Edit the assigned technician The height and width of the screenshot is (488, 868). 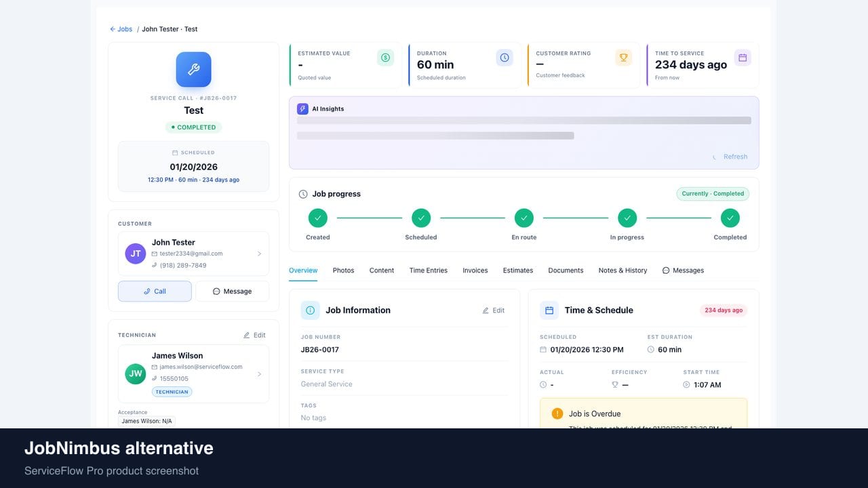point(254,335)
